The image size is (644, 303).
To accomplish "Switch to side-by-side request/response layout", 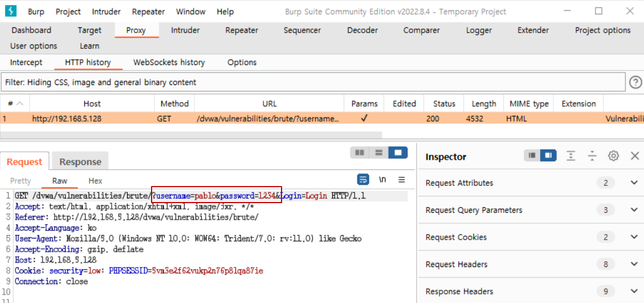I will coord(360,152).
